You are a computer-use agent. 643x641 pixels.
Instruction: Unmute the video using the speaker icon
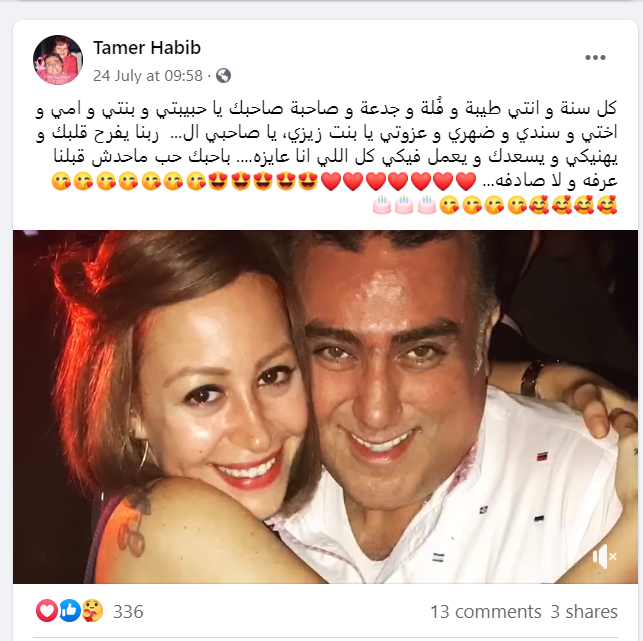[x=604, y=556]
